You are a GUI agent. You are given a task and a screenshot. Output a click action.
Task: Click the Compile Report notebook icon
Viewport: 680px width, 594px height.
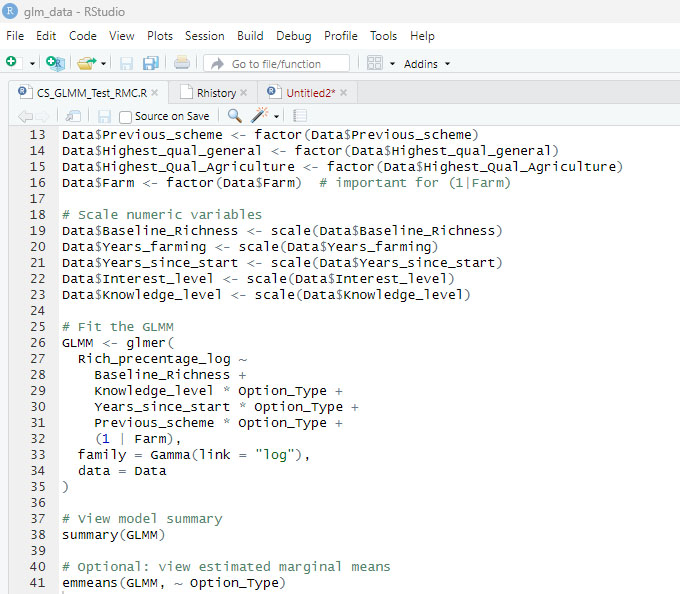300,116
